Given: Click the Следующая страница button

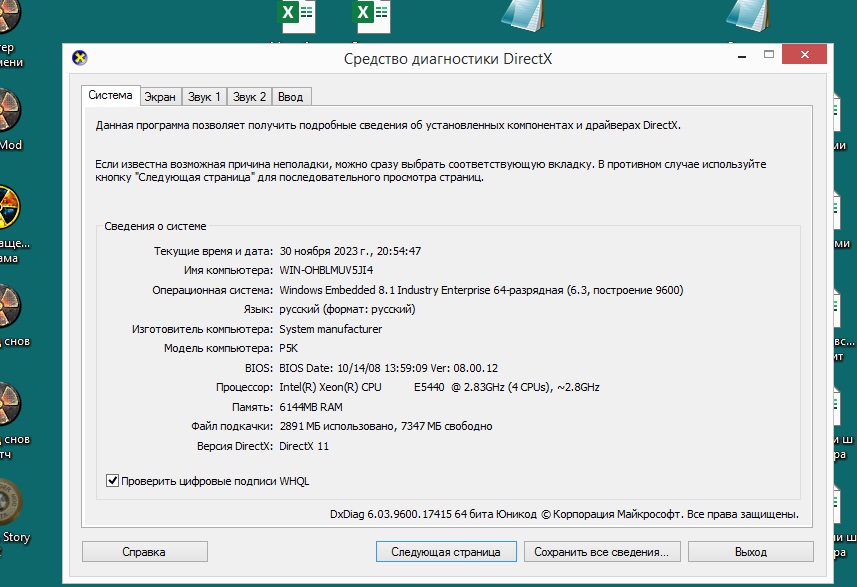Looking at the screenshot, I should [446, 551].
